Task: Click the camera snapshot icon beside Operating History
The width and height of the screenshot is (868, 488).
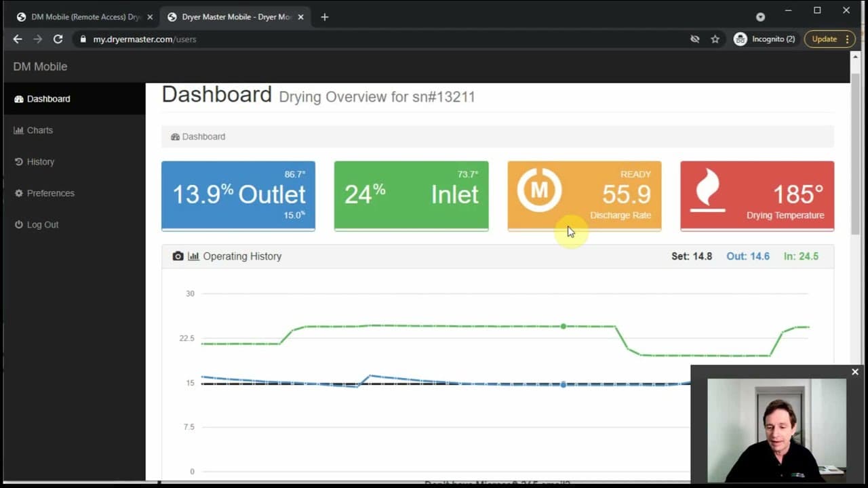Action: [178, 256]
